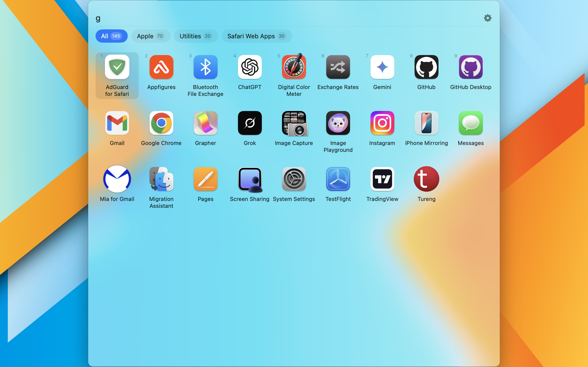Launch Digital Color Meter
588x367 pixels.
(294, 67)
